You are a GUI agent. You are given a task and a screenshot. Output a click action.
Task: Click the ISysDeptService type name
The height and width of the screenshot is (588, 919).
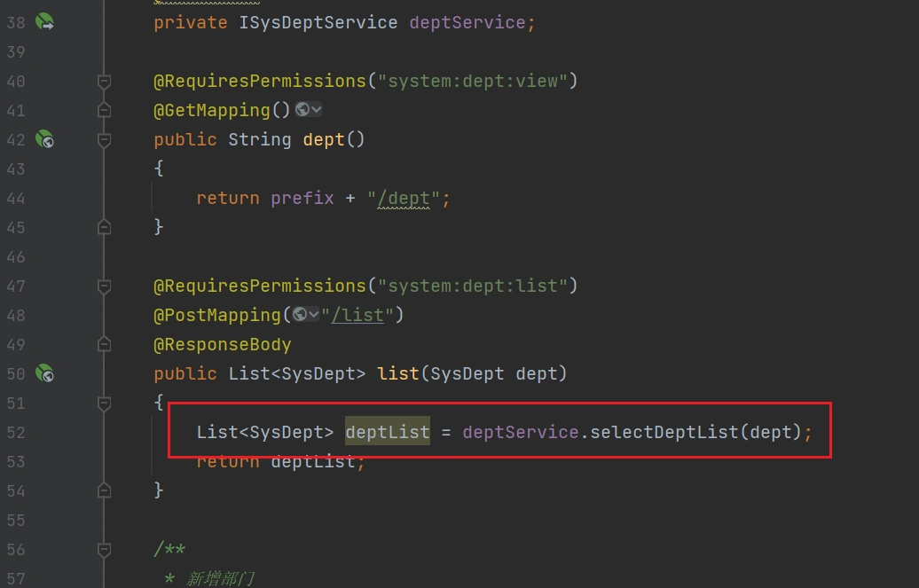click(318, 22)
